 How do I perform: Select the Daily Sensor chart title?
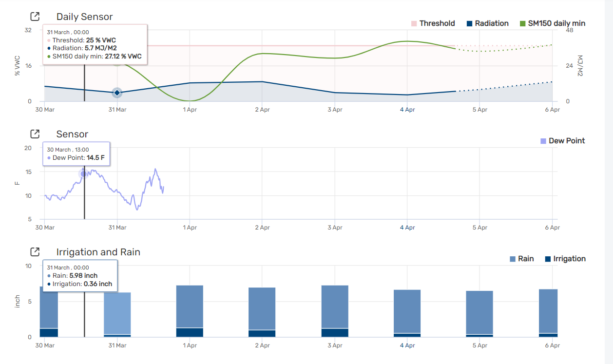coord(84,17)
